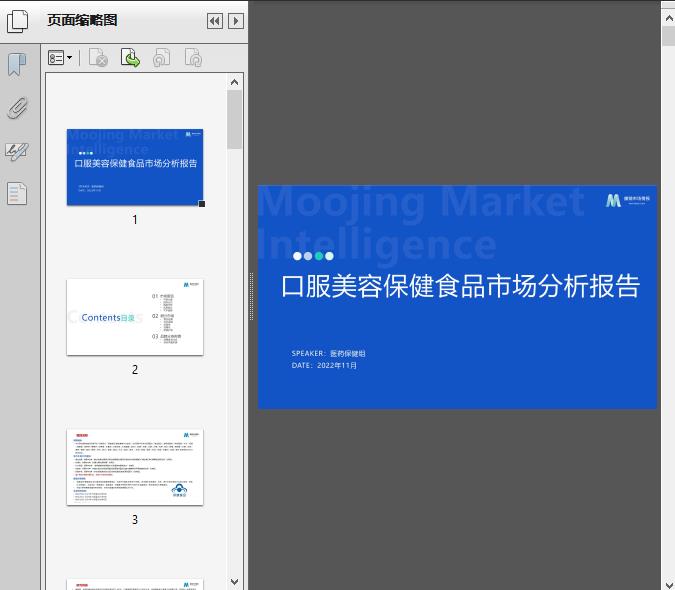
Task: Rotate the page counterclockwise
Action: tap(161, 58)
